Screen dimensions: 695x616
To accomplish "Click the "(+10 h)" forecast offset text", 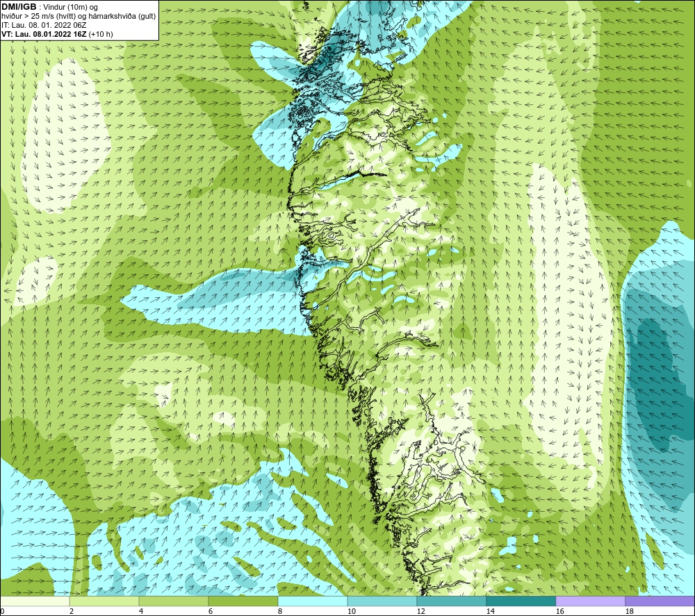I will coord(101,34).
